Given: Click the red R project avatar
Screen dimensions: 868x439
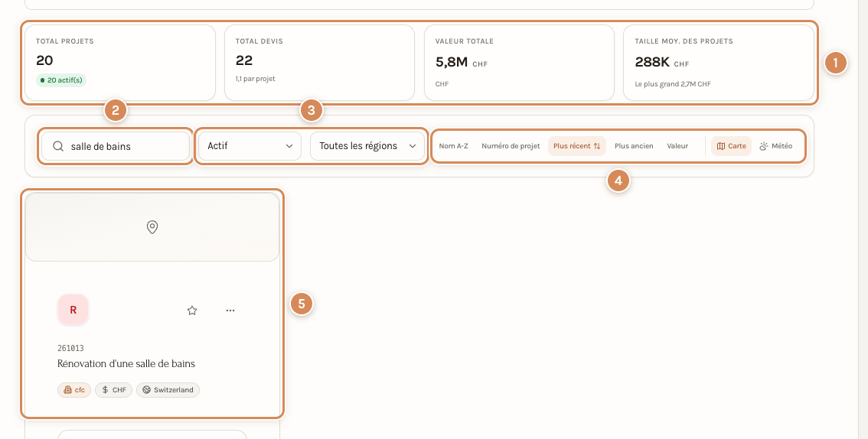Looking at the screenshot, I should pyautogui.click(x=73, y=311).
